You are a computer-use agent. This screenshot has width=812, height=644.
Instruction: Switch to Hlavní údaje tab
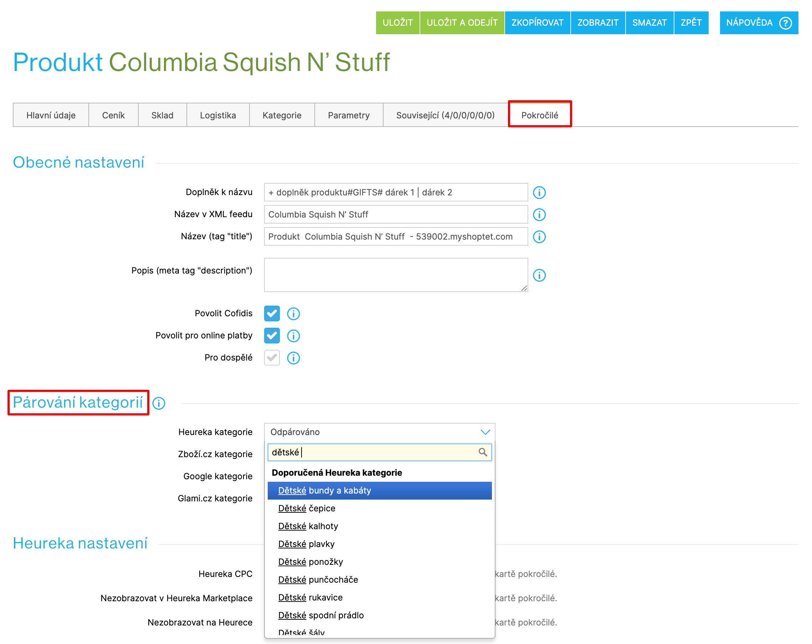click(x=51, y=115)
